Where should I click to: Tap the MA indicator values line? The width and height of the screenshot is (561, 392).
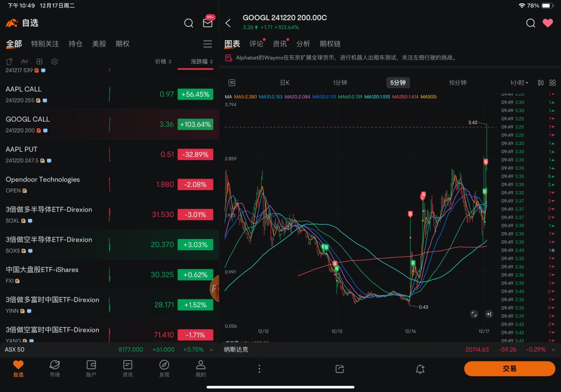[x=331, y=97]
